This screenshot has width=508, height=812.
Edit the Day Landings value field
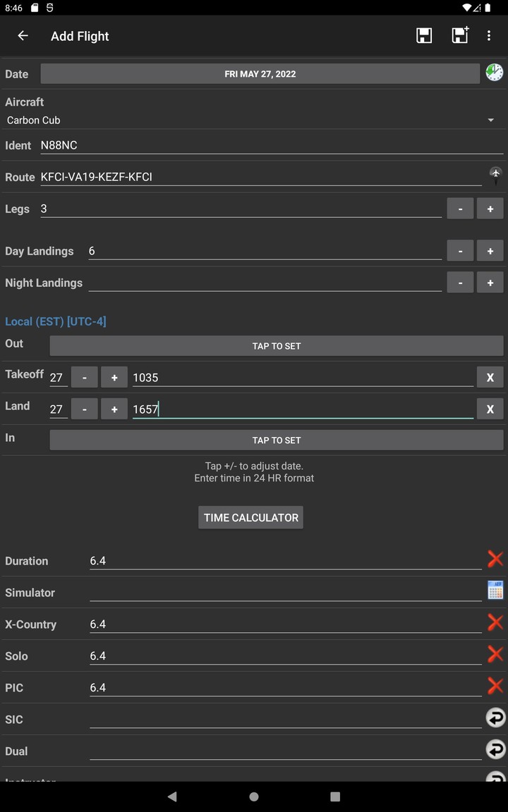(x=265, y=251)
